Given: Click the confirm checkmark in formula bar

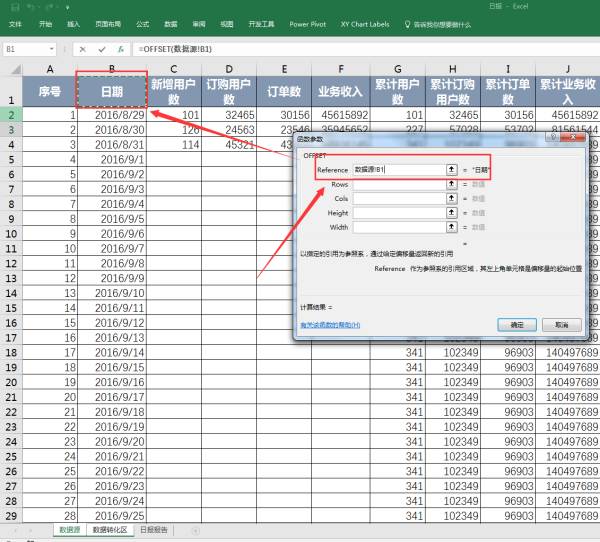Looking at the screenshot, I should (102, 49).
